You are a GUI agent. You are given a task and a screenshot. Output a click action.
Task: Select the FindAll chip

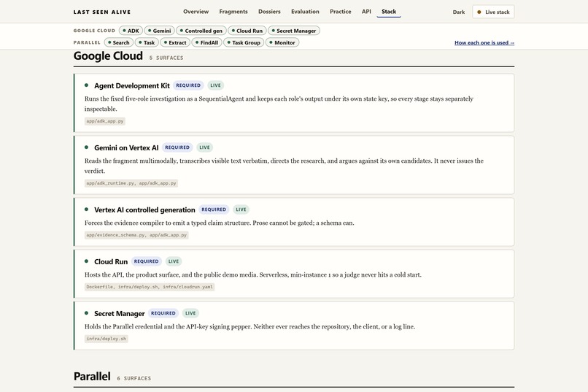pyautogui.click(x=207, y=42)
